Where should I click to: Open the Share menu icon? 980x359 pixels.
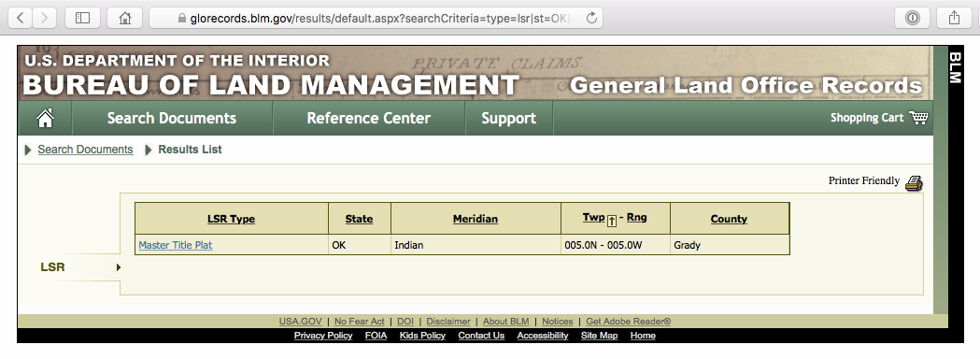(954, 18)
